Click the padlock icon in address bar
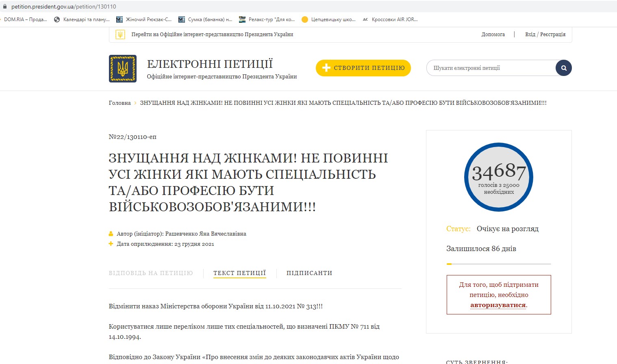617x364 pixels. click(x=5, y=7)
